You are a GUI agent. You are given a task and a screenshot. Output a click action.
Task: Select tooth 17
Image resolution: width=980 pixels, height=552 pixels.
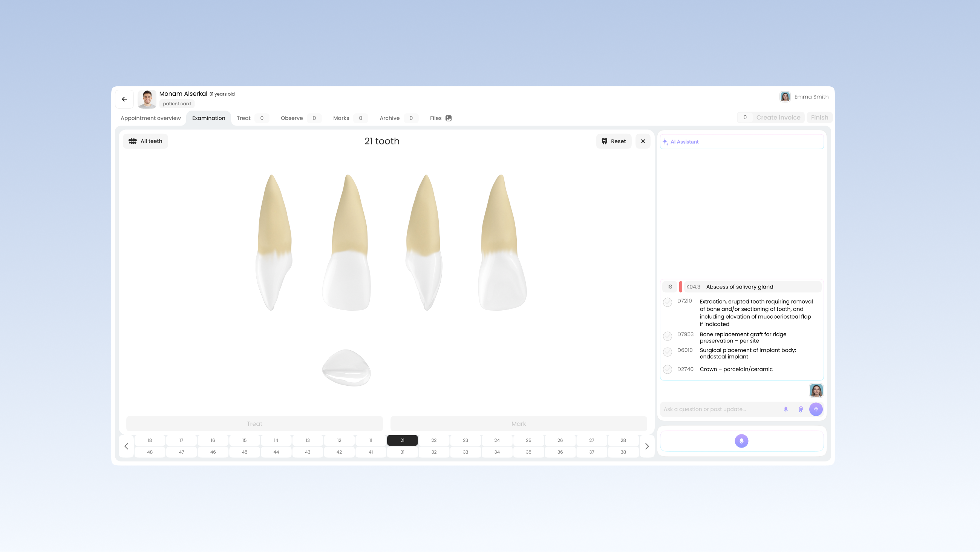181,440
